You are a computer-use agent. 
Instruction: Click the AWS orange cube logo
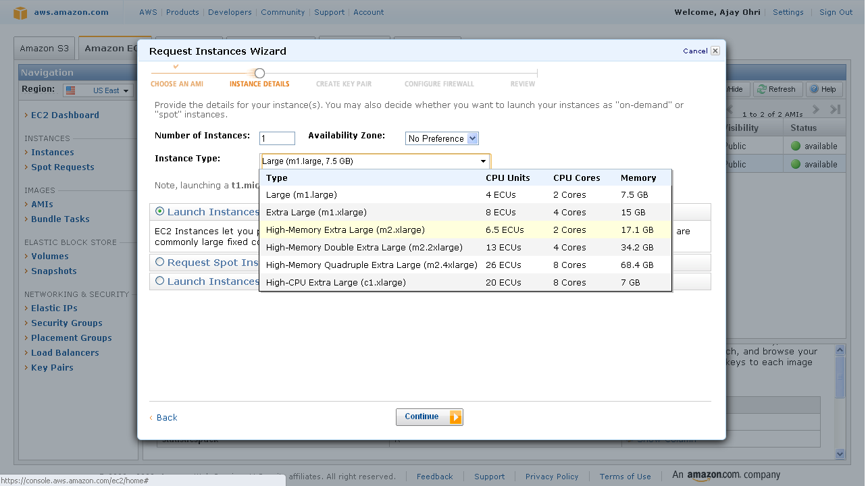(20, 12)
